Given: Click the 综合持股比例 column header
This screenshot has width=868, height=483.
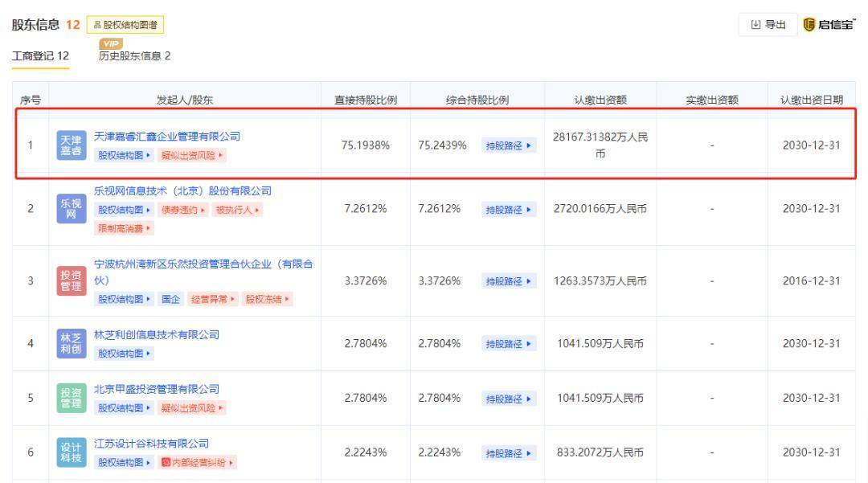Looking at the screenshot, I should (477, 100).
